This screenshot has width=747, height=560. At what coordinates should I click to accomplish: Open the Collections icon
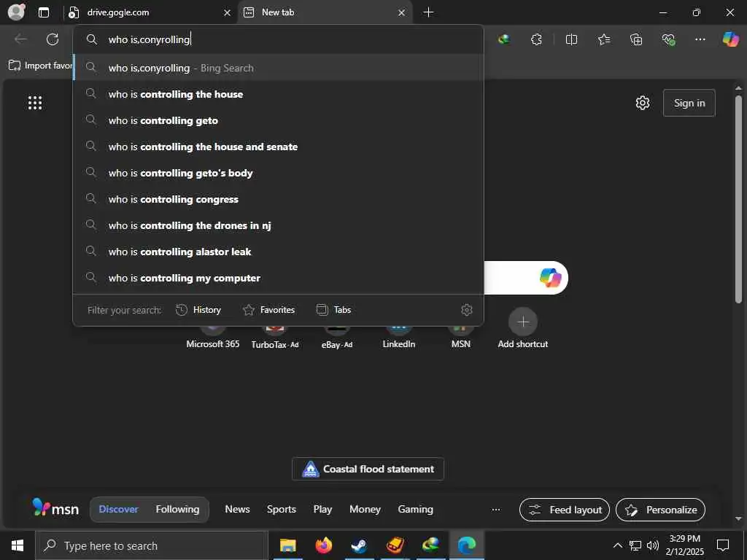[x=636, y=39]
